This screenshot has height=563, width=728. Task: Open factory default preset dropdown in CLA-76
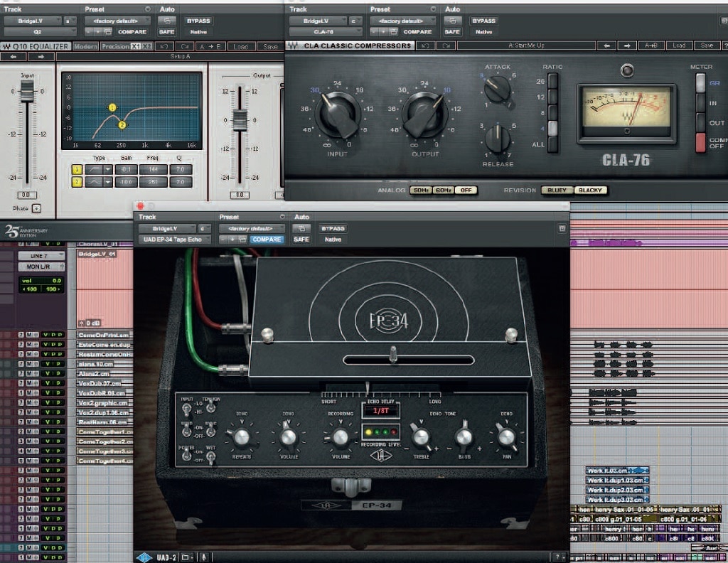pyautogui.click(x=403, y=21)
